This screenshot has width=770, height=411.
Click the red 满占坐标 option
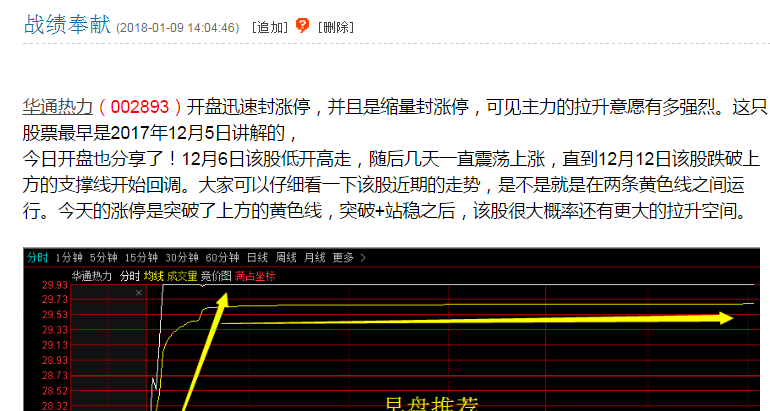[255, 275]
